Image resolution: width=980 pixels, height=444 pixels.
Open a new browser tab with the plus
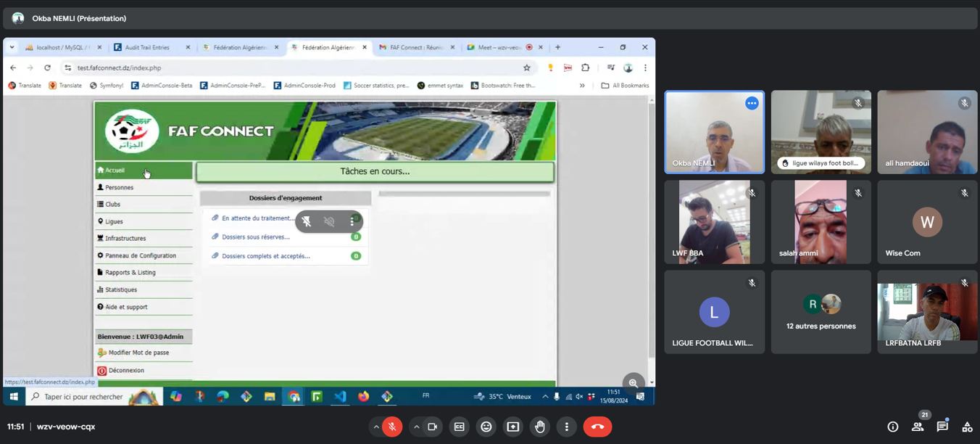point(557,48)
